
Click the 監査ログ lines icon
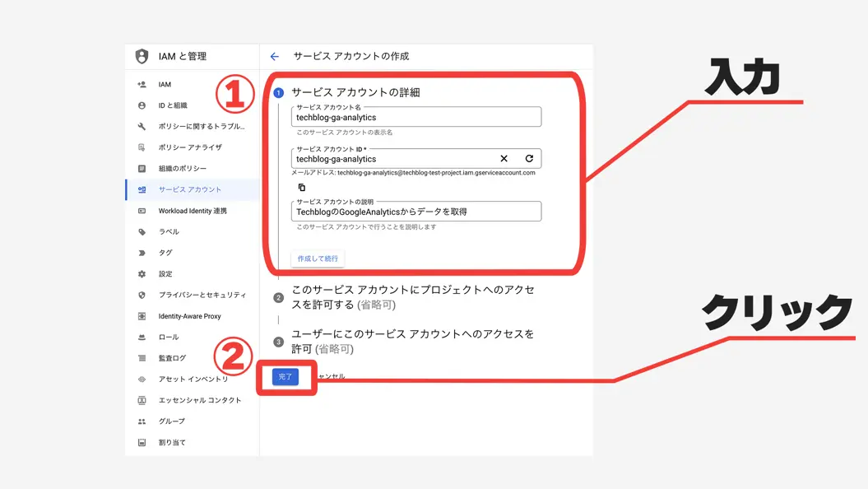[142, 358]
